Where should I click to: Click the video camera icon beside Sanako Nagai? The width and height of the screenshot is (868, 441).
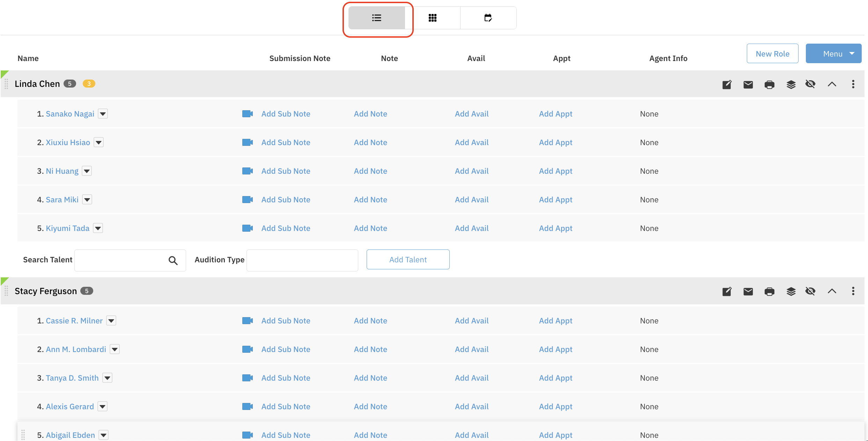click(x=247, y=114)
